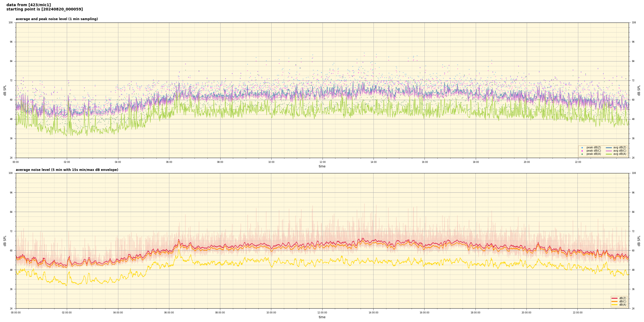Click the top chart's 'time' axis label

click(322, 166)
